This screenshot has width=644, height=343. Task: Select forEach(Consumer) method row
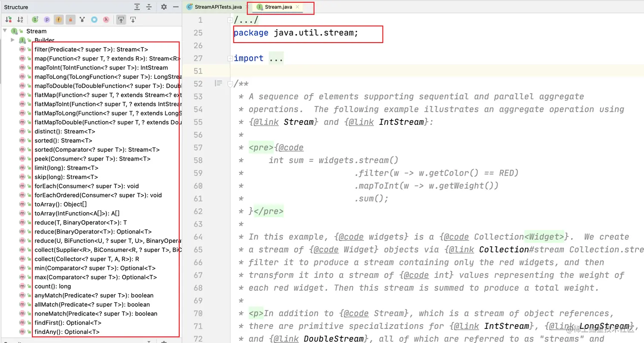(x=86, y=186)
